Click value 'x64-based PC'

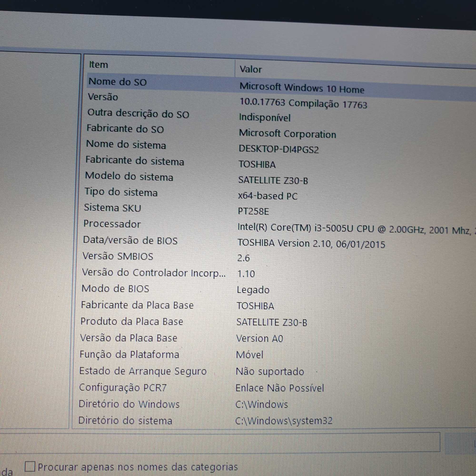pos(268,196)
